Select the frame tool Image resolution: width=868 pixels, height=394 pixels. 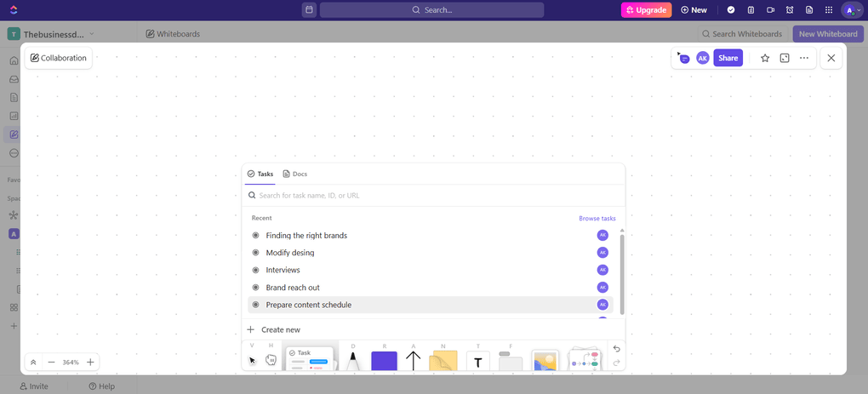point(511,361)
